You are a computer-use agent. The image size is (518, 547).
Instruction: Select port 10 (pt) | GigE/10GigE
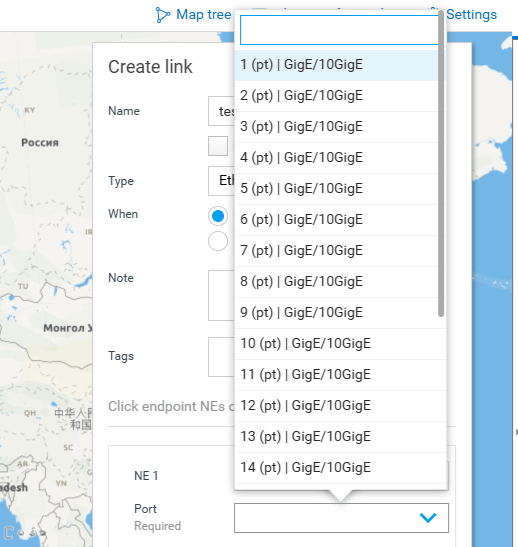click(x=340, y=344)
